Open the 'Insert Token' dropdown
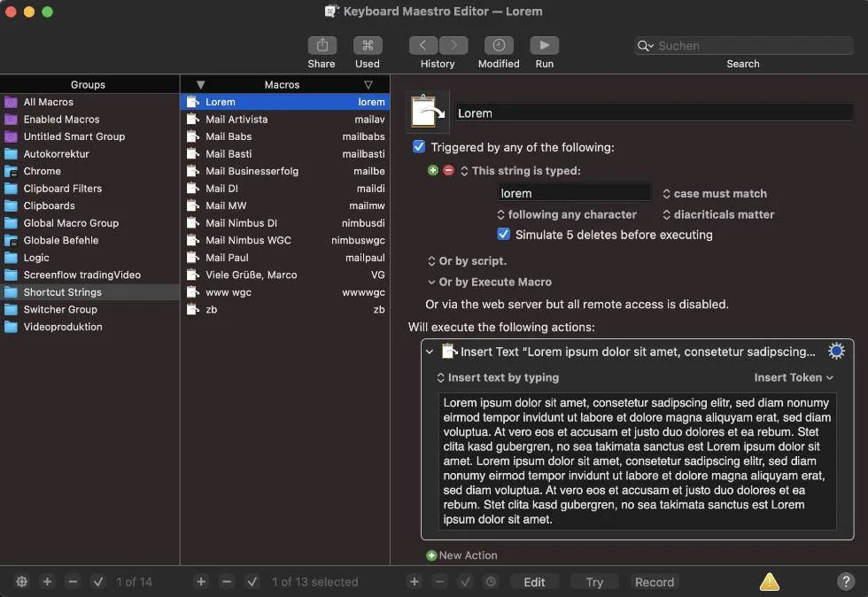 tap(793, 377)
